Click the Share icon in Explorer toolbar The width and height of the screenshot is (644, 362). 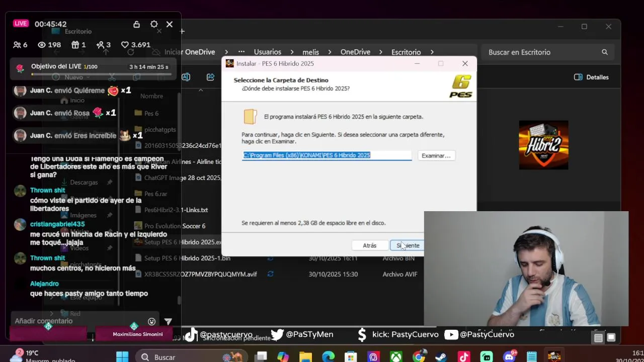coord(210,77)
